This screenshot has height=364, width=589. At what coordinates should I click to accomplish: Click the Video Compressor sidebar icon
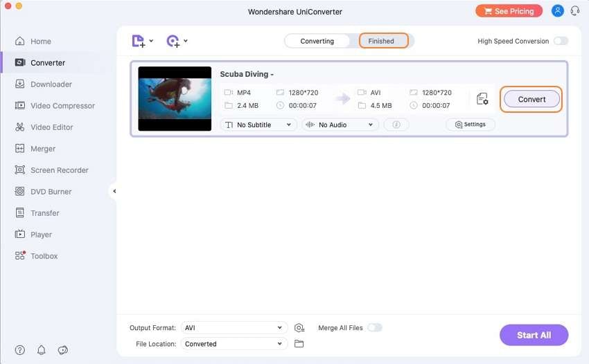click(x=19, y=105)
